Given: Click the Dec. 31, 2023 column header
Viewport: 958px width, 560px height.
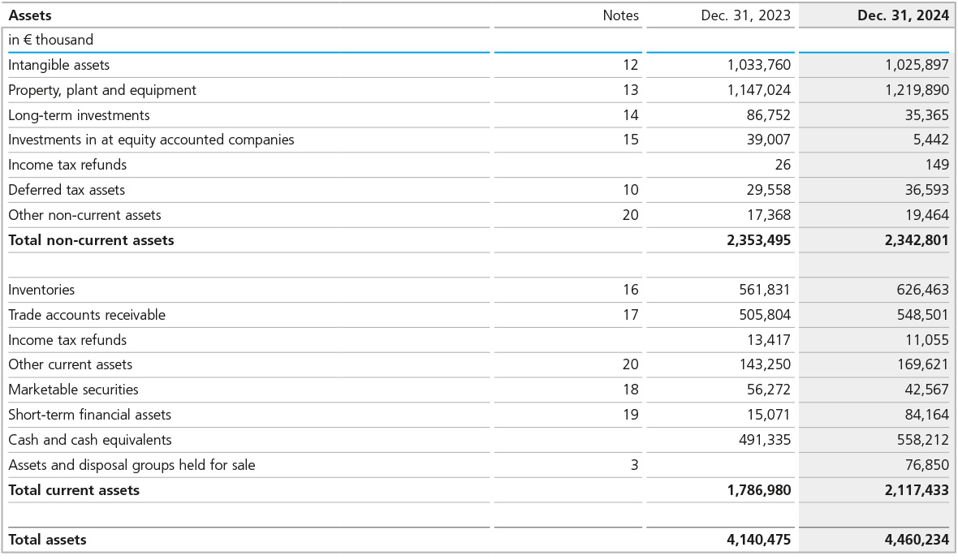Looking at the screenshot, I should pyautogui.click(x=745, y=15).
